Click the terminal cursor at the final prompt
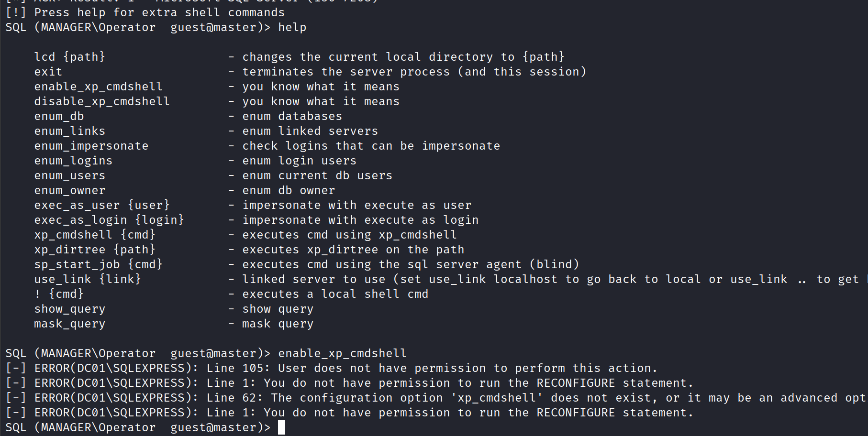 click(281, 427)
